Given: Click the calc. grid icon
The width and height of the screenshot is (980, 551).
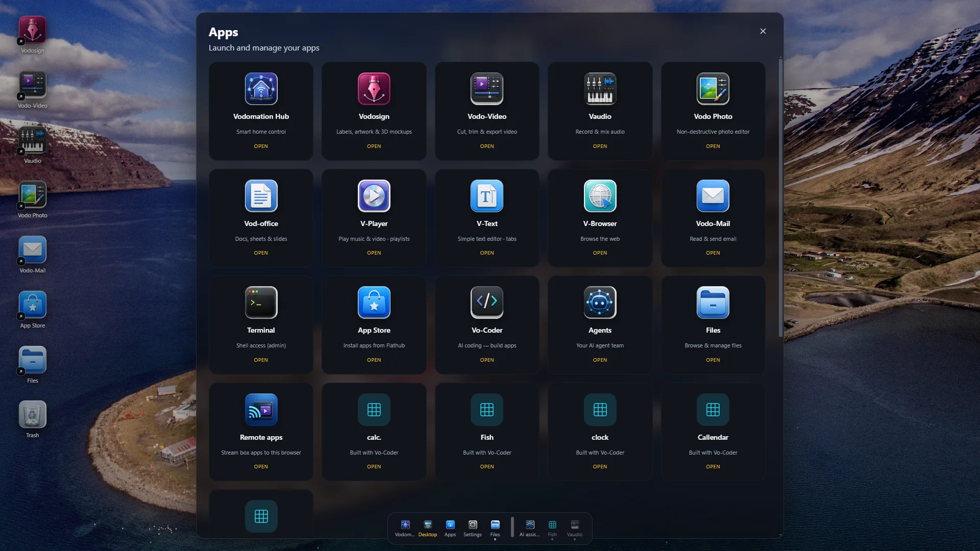Looking at the screenshot, I should coord(374,410).
